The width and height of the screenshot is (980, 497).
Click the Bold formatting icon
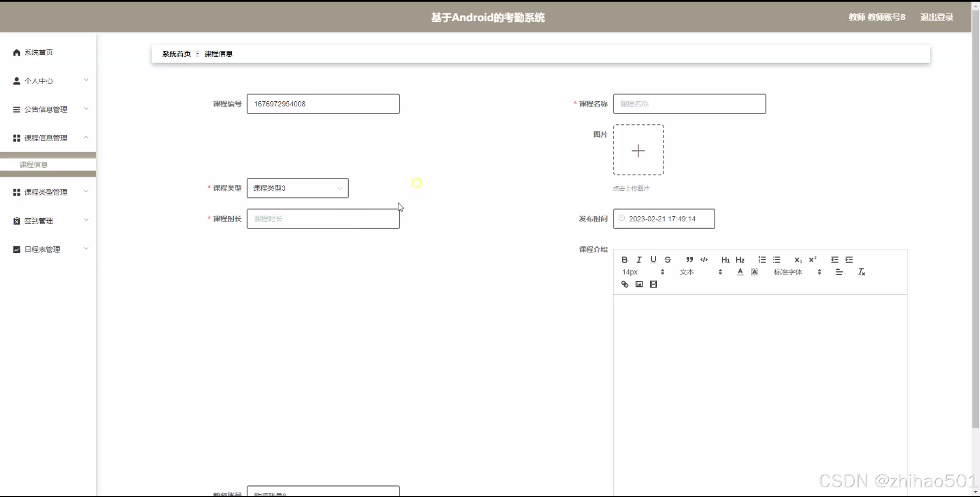click(x=624, y=260)
